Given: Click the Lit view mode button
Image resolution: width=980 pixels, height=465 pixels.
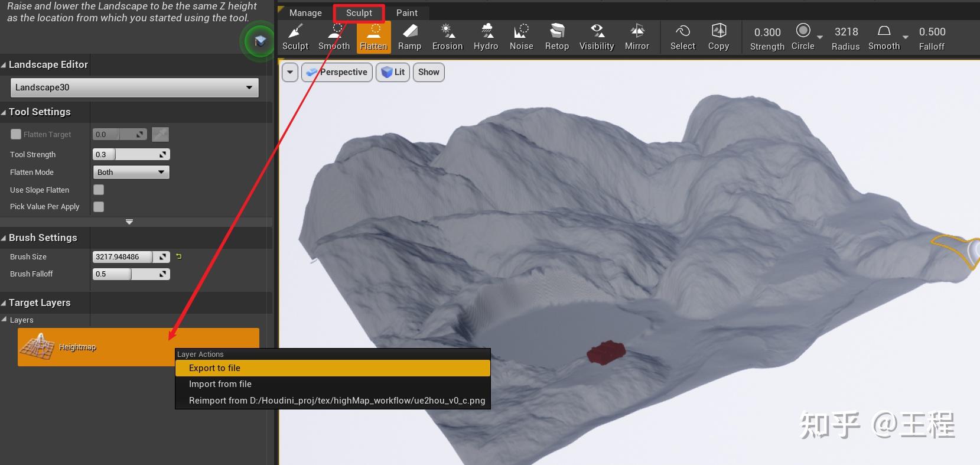Looking at the screenshot, I should tap(393, 72).
